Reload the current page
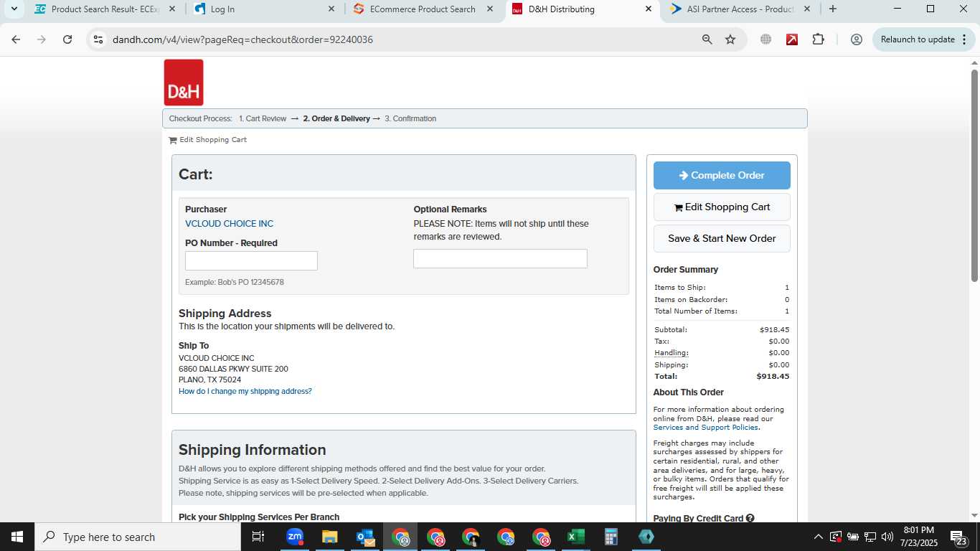This screenshot has width=980, height=551. pos(67,39)
